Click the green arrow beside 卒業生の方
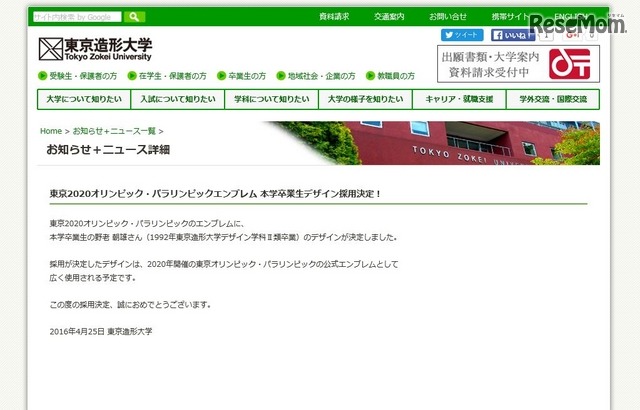The width and height of the screenshot is (640, 410). [x=222, y=76]
